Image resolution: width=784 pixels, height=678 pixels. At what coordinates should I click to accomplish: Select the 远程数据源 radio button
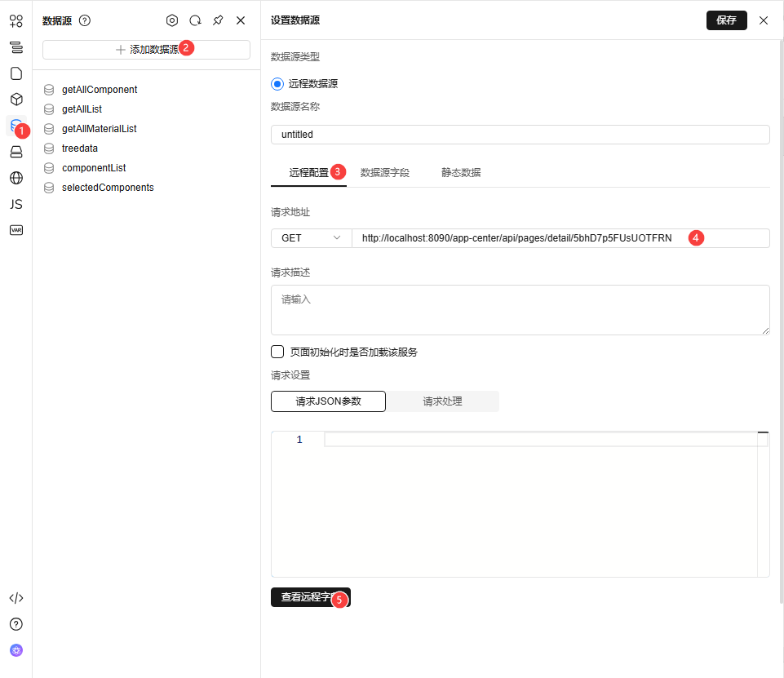[276, 83]
